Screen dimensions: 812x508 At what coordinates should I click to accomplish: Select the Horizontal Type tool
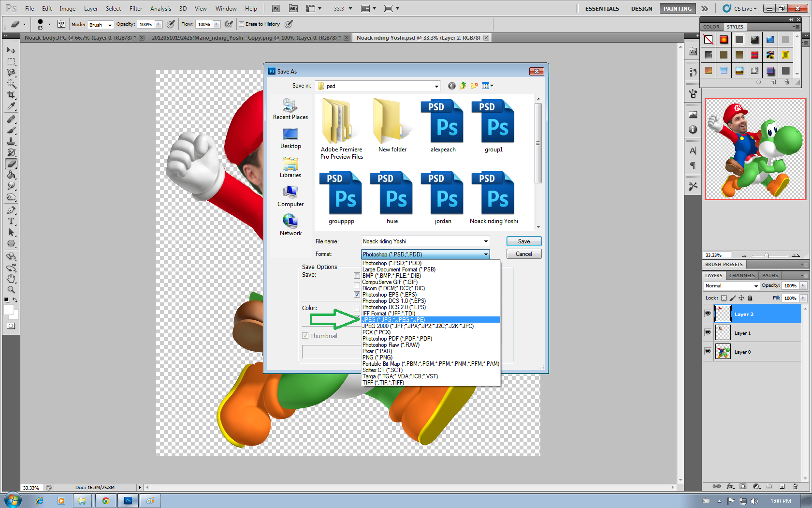tap(11, 221)
